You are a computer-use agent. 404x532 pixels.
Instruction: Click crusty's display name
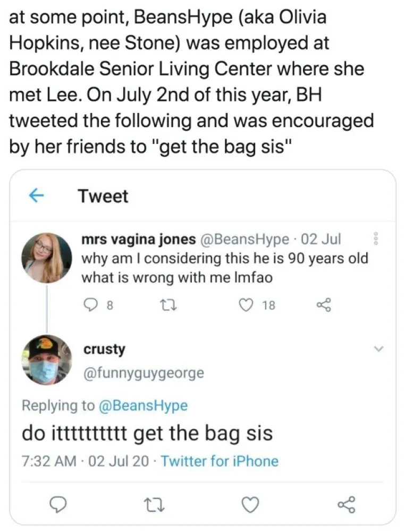(x=104, y=349)
